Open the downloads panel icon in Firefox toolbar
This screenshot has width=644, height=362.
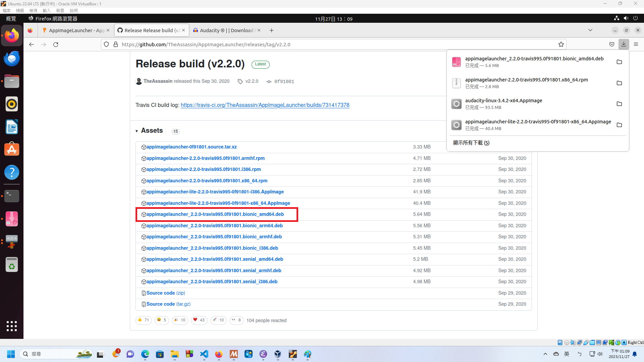click(x=624, y=44)
